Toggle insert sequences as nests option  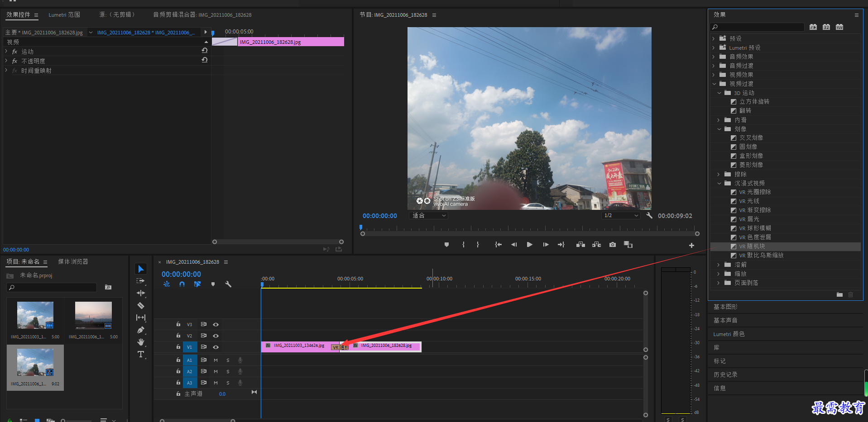pyautogui.click(x=167, y=284)
